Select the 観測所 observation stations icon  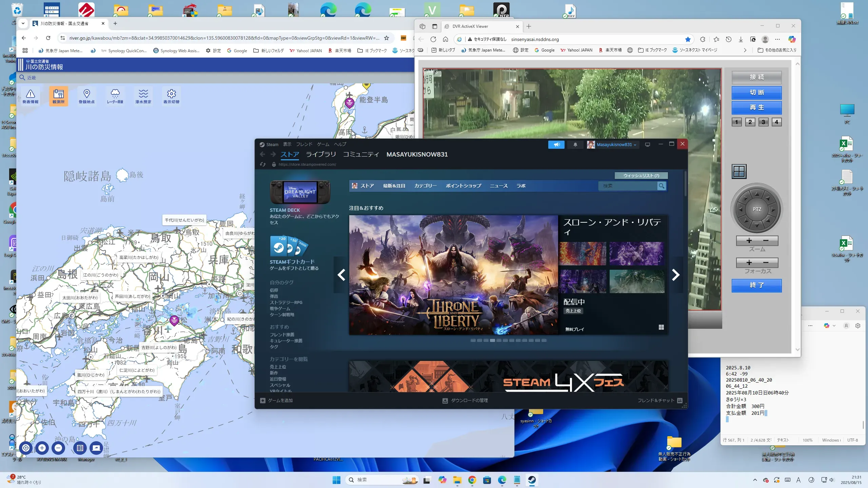click(58, 96)
